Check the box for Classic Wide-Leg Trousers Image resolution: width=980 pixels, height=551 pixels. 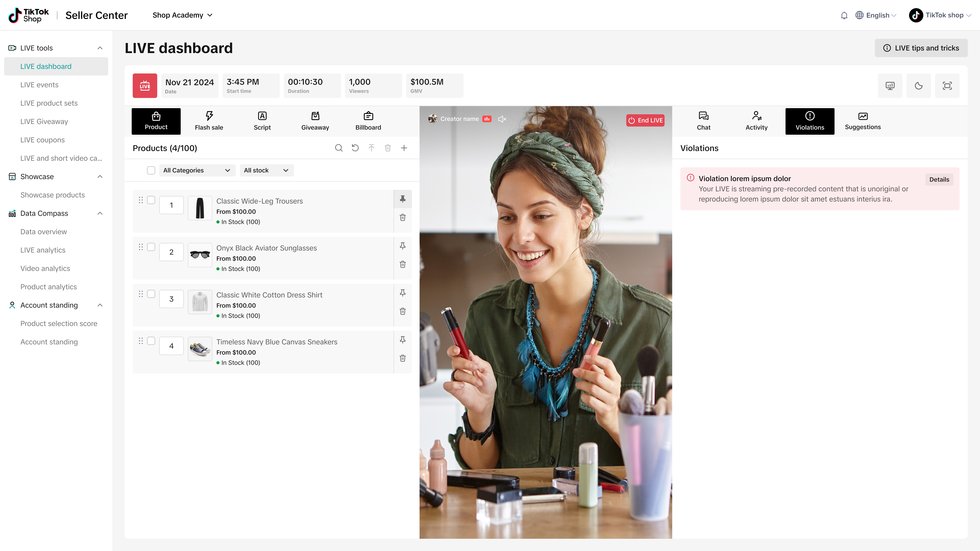151,200
